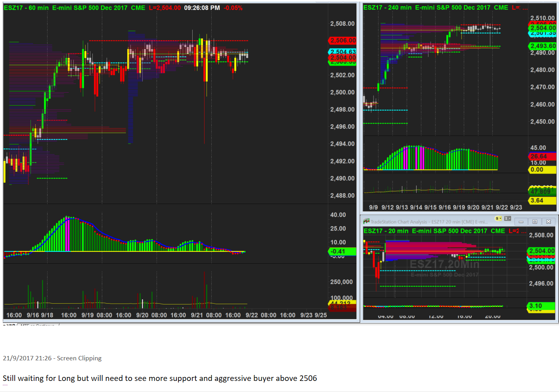This screenshot has width=559, height=392.
Task: Select the ESZ17 - 20 min chart title
Action: tap(386, 231)
